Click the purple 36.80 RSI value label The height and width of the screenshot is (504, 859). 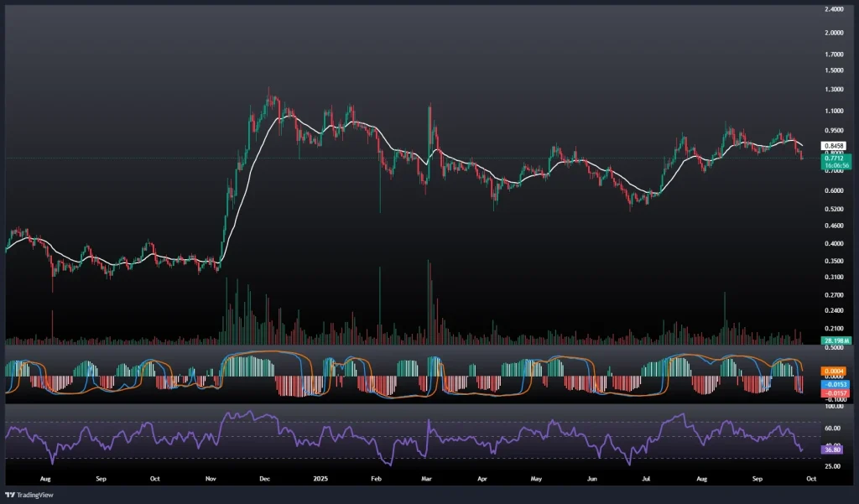point(834,449)
